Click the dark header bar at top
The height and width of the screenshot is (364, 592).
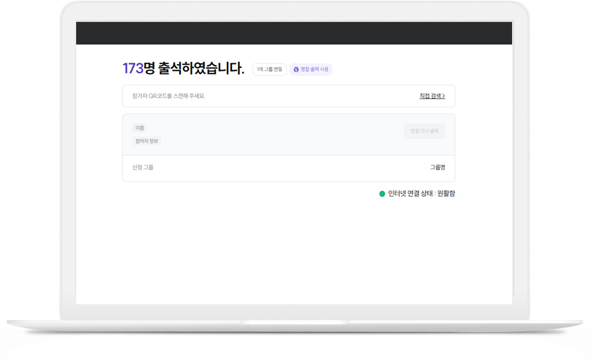tap(294, 33)
